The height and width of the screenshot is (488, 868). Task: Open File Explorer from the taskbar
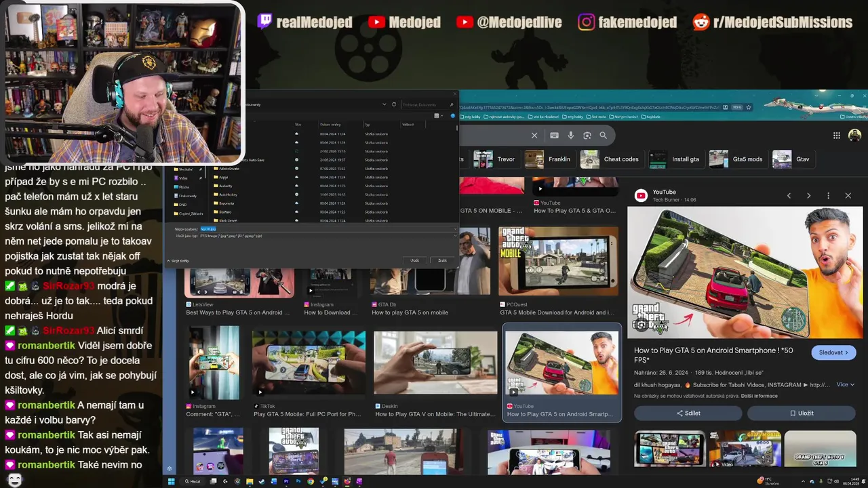click(250, 481)
